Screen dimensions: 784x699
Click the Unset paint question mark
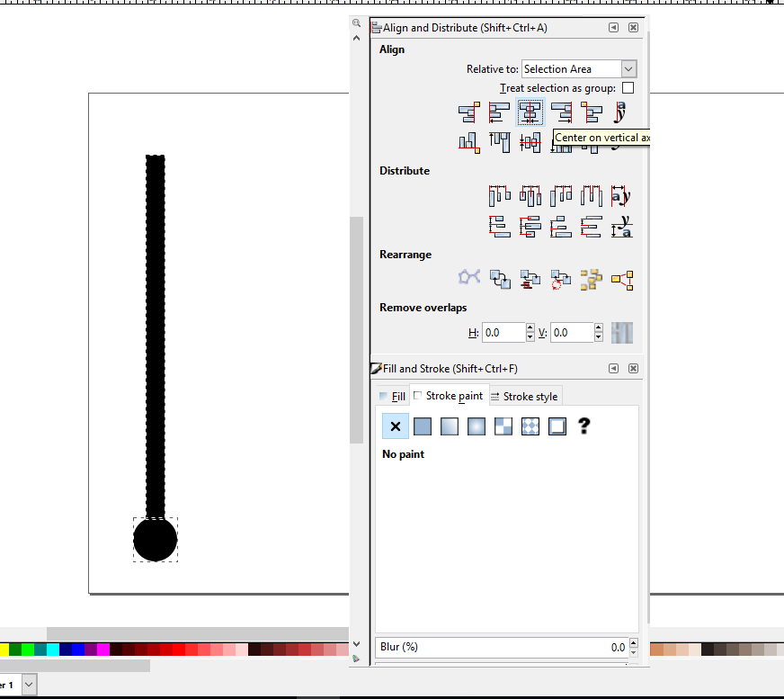(x=584, y=426)
